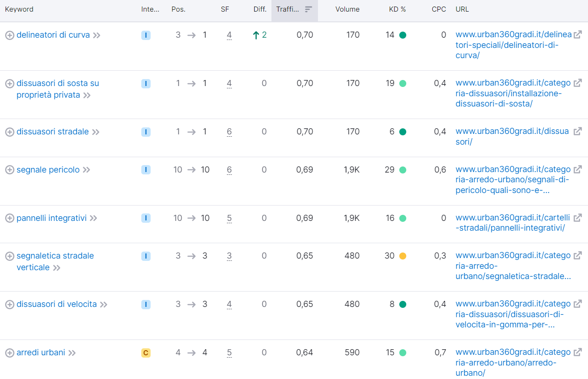This screenshot has width=588, height=379.
Task: Click volume value 590 in arredi urbani row
Action: click(x=352, y=352)
